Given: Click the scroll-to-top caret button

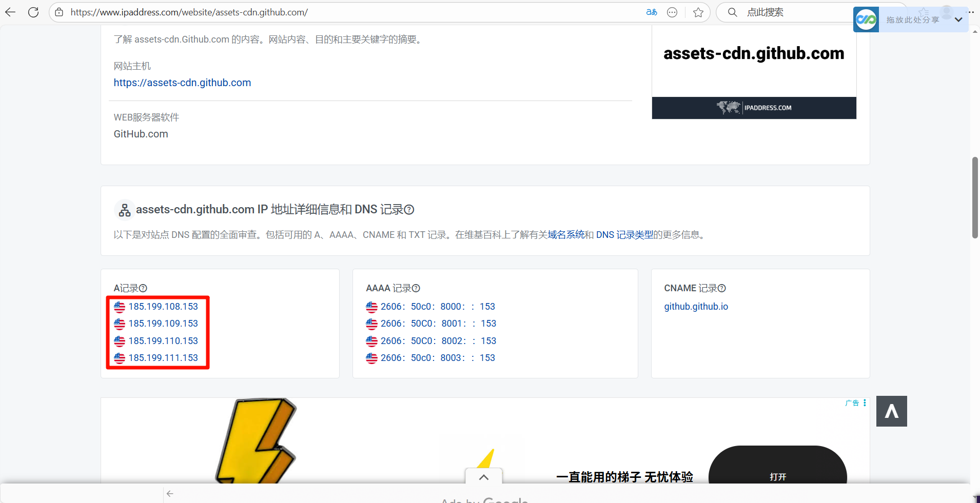Looking at the screenshot, I should pos(892,411).
